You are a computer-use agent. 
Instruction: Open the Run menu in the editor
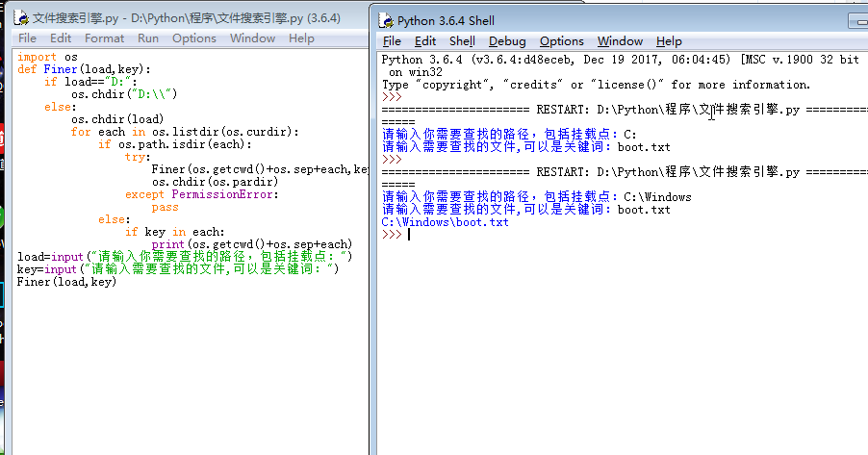tap(148, 38)
